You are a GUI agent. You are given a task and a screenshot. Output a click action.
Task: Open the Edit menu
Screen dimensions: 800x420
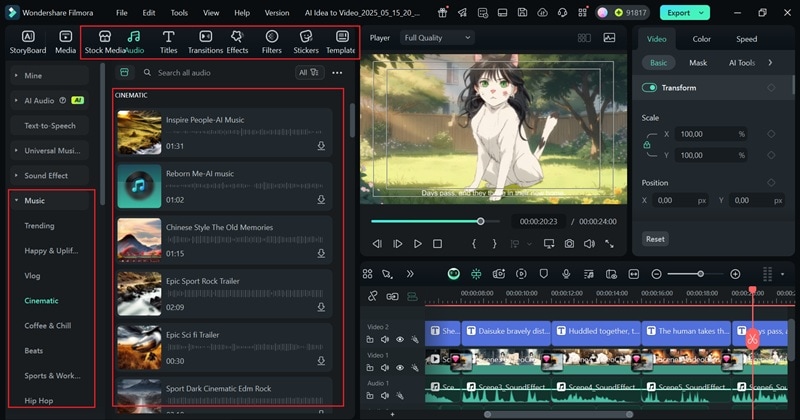[149, 13]
